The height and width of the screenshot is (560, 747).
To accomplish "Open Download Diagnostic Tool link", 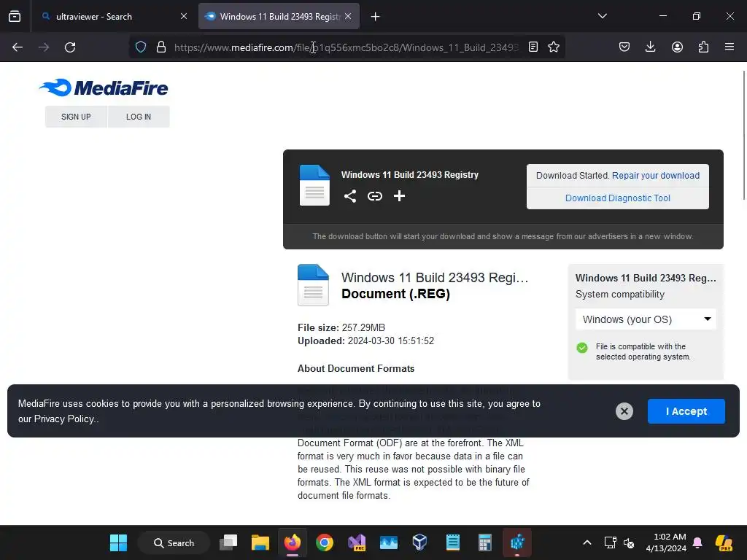I will point(617,198).
